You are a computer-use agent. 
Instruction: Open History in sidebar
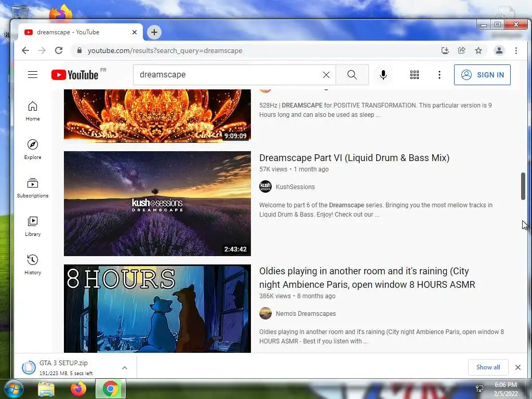tap(33, 265)
